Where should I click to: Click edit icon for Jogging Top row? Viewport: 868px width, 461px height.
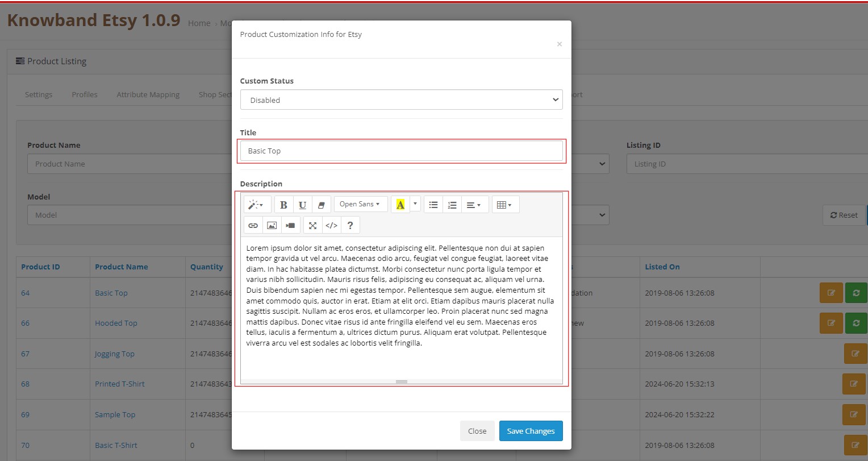coord(854,354)
